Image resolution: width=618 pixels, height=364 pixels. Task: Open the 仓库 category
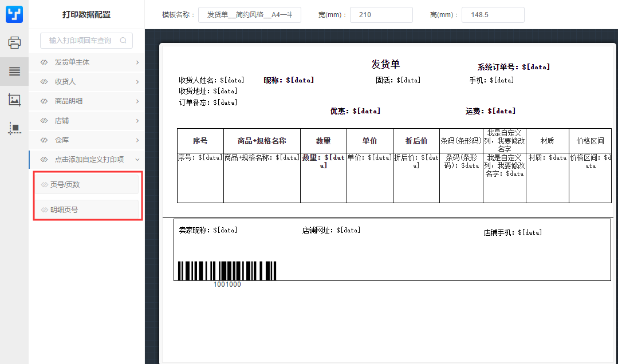pyautogui.click(x=86, y=140)
